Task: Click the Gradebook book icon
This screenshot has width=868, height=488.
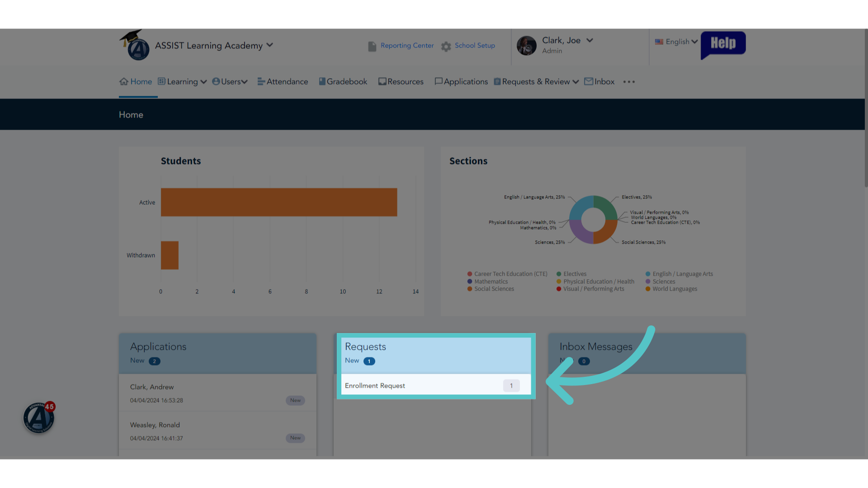Action: coord(322,81)
